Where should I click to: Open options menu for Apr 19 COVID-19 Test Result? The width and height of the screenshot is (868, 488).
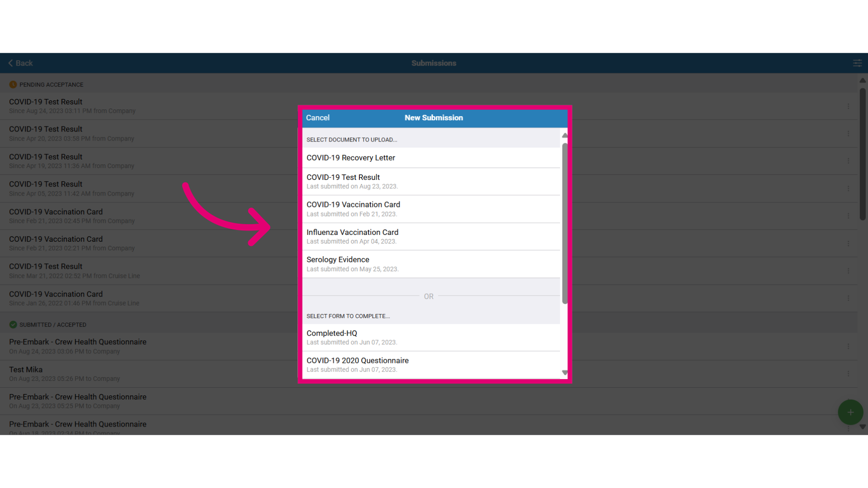tap(848, 161)
